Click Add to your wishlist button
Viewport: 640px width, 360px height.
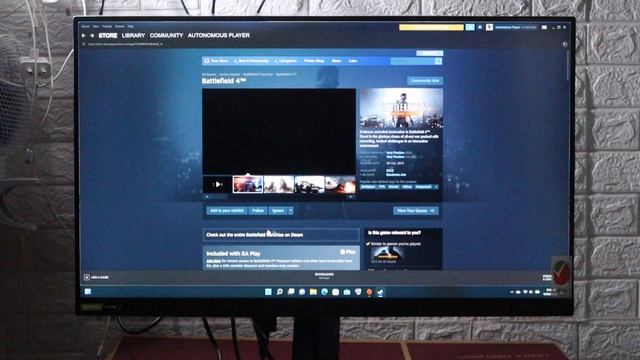coord(226,211)
